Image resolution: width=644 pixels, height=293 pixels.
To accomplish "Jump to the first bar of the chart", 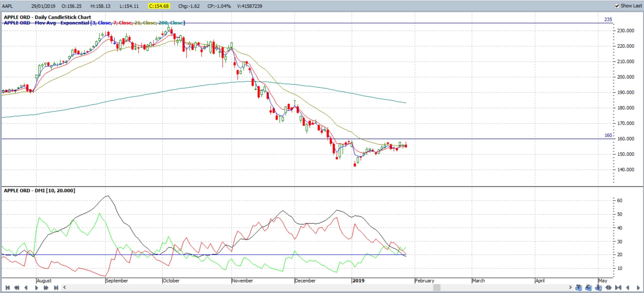I will (x=8, y=287).
